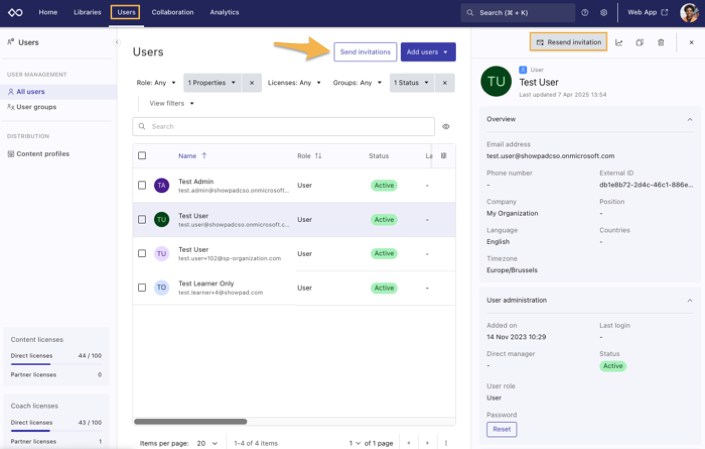Click the table column settings icon
Viewport: 705px width, 449px height.
click(x=444, y=156)
